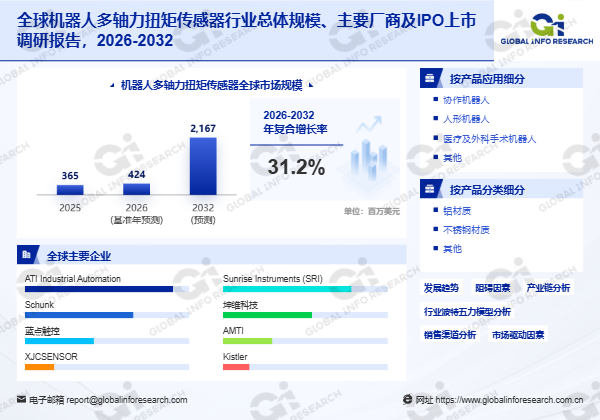Click the 按产品分类细分 section header
Image resolution: width=600 pixels, height=420 pixels.
pyautogui.click(x=501, y=189)
